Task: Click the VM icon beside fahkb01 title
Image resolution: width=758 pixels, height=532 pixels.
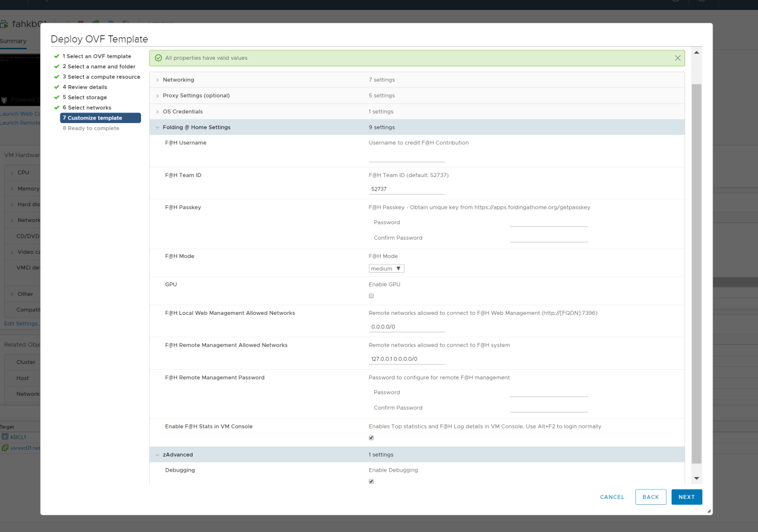Action: [x=4, y=24]
